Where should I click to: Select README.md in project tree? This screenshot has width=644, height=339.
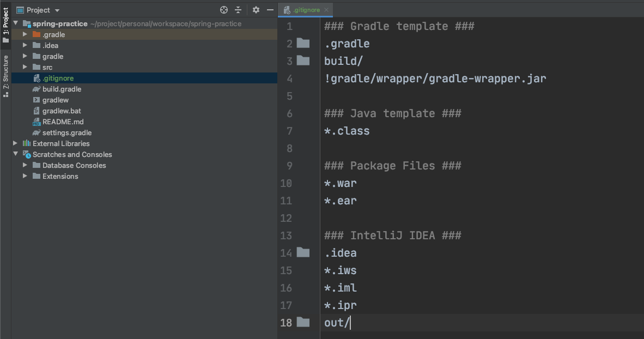click(x=63, y=122)
